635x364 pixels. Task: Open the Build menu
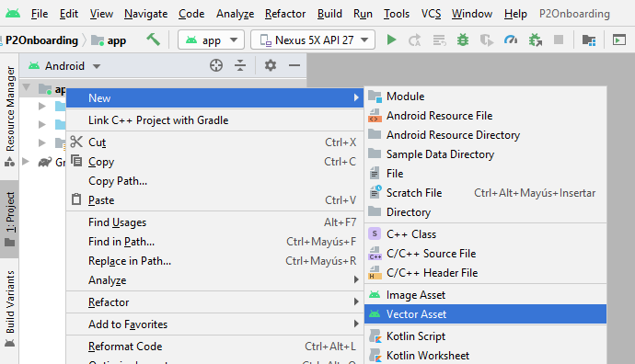pos(329,14)
